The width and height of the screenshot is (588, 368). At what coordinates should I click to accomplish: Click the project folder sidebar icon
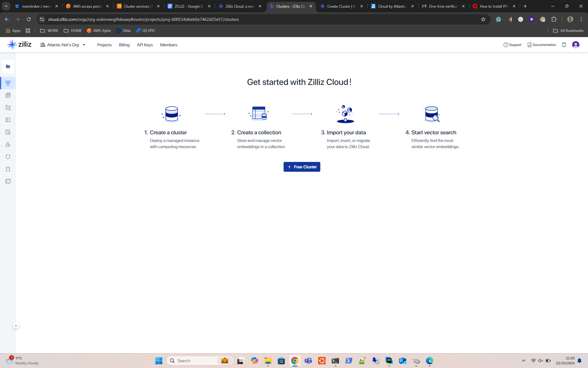pyautogui.click(x=8, y=67)
